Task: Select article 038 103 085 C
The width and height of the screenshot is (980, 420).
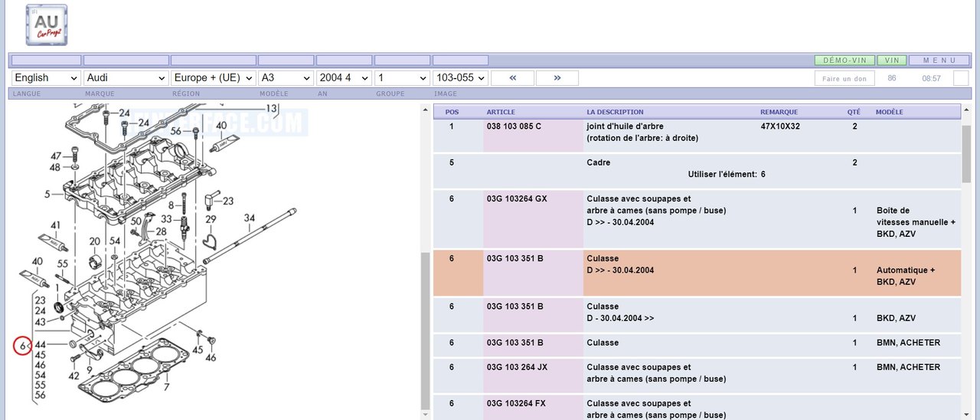Action: coord(514,126)
